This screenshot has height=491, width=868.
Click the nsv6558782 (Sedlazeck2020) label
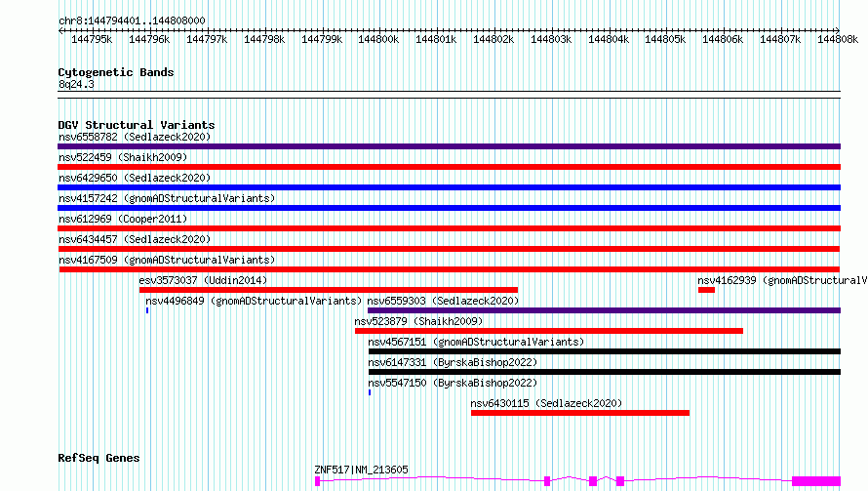(135, 137)
